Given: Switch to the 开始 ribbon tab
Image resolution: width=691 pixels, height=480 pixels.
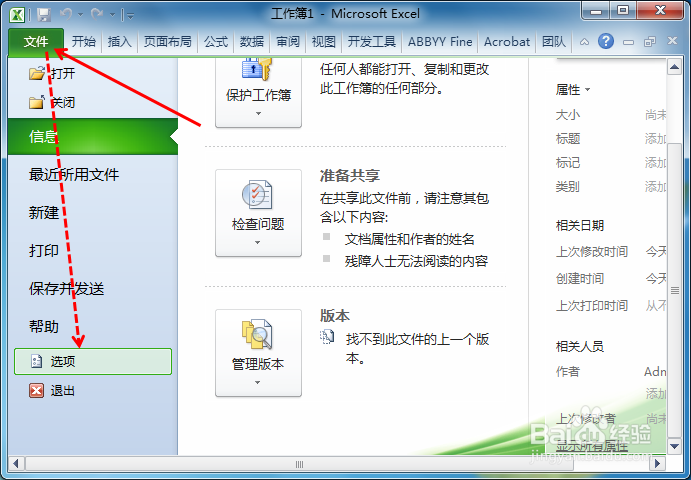Looking at the screenshot, I should coord(84,42).
